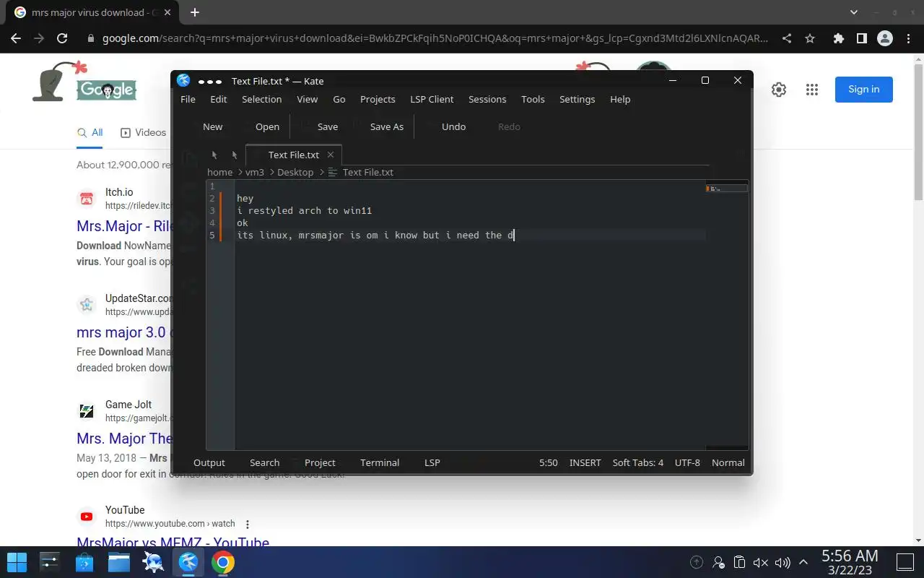This screenshot has width=924, height=578.
Task: Open the Tools menu in Kate
Action: [x=533, y=99]
